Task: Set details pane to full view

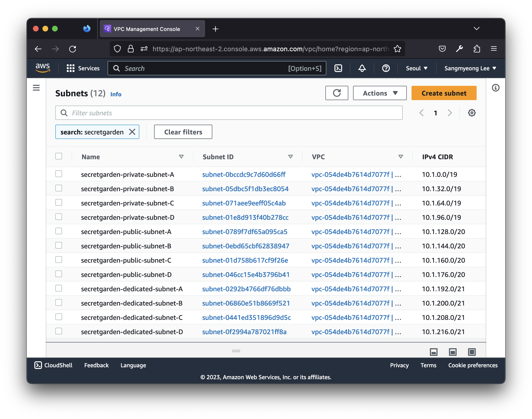Action: 472,352
